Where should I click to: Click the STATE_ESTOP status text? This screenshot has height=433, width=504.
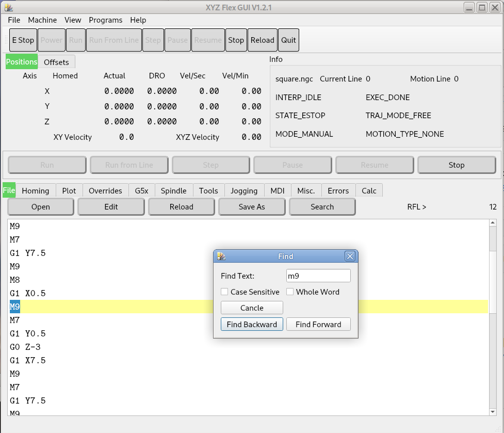(x=300, y=116)
